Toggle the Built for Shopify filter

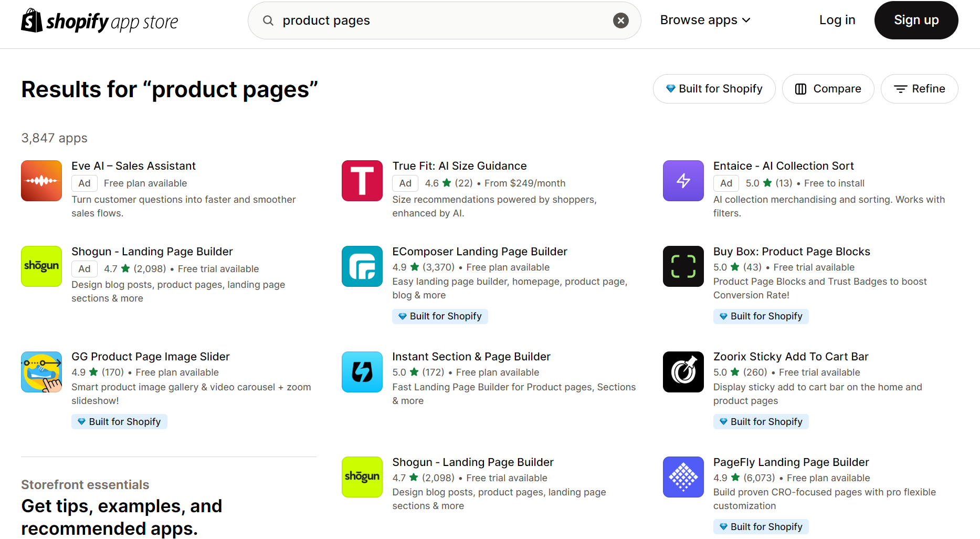pos(714,89)
